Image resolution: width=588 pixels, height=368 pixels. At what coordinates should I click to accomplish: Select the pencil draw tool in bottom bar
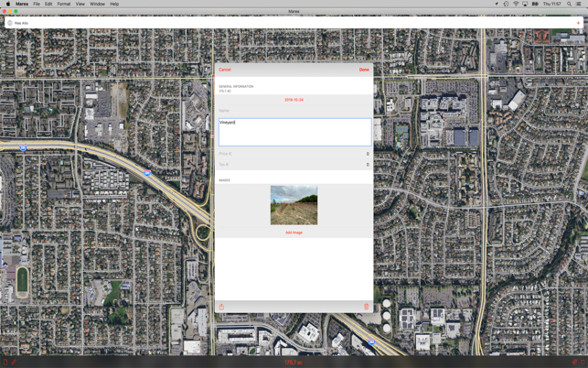pyautogui.click(x=14, y=363)
